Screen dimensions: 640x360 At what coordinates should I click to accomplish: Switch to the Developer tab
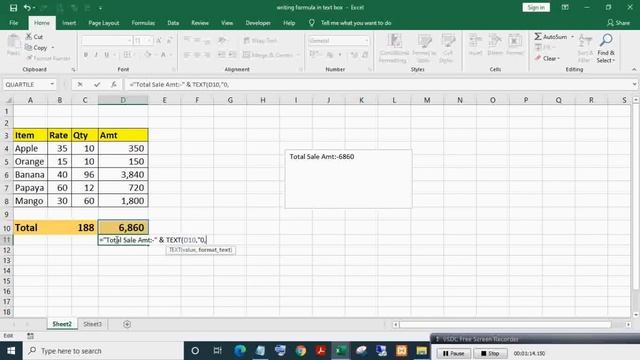pos(258,23)
